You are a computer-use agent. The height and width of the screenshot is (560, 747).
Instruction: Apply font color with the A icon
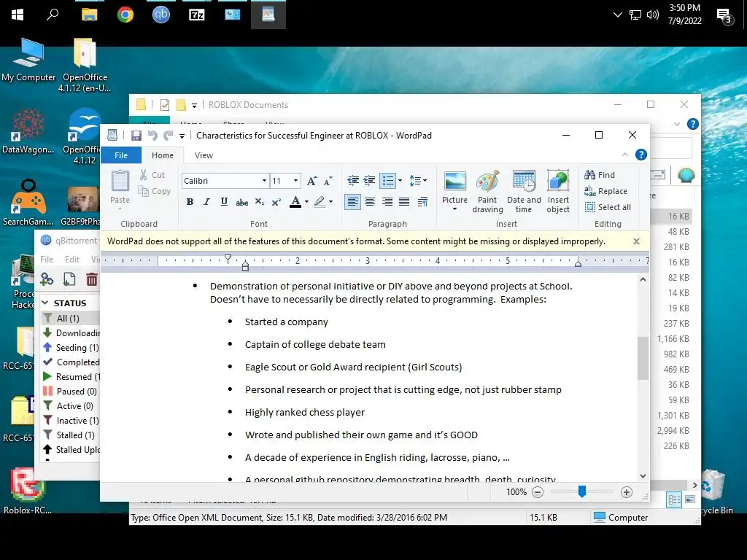[295, 201]
